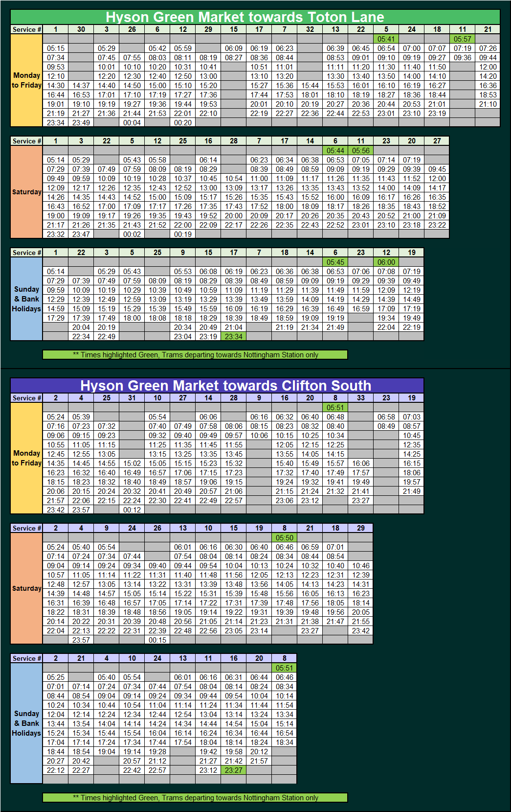The image size is (511, 812).
Task: Click 'Monday to Friday' label in Toton Lane section
Action: 27,80
